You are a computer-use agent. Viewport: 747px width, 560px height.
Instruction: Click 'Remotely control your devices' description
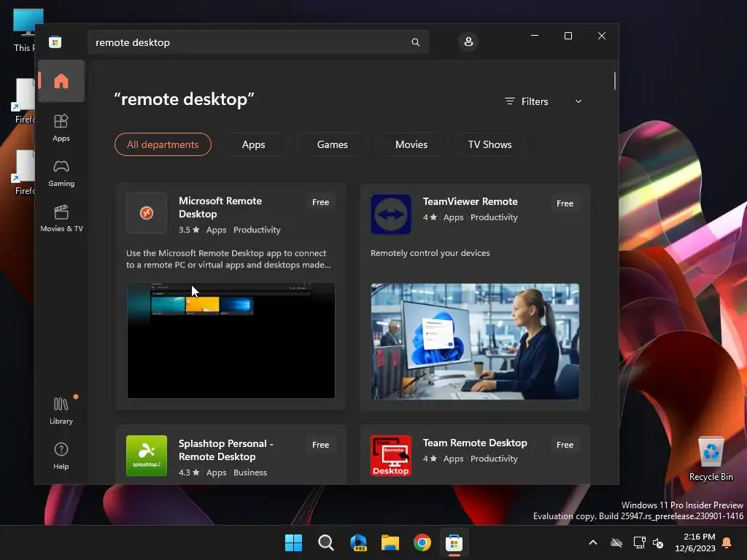coord(430,253)
